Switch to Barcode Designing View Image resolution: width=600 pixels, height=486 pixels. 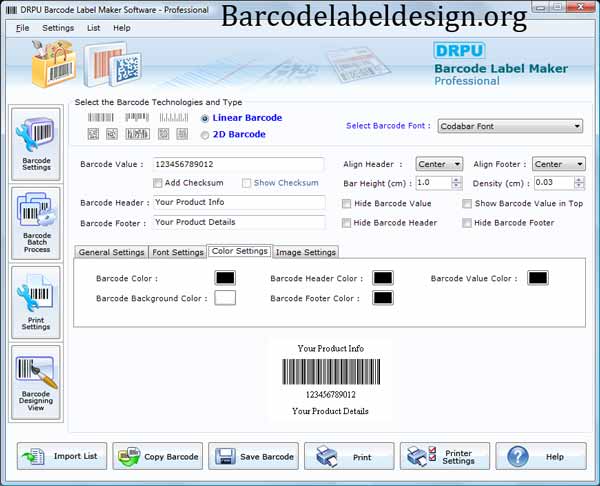coord(36,382)
